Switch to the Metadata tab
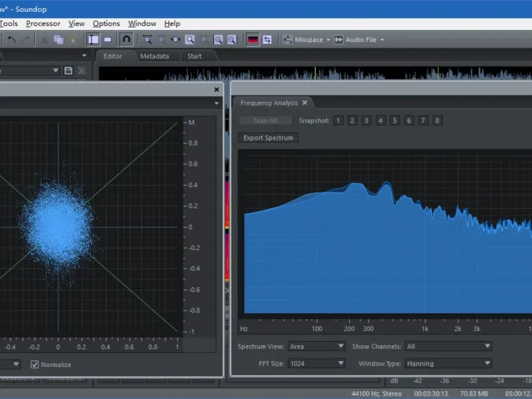This screenshot has width=532, height=399. coord(154,57)
